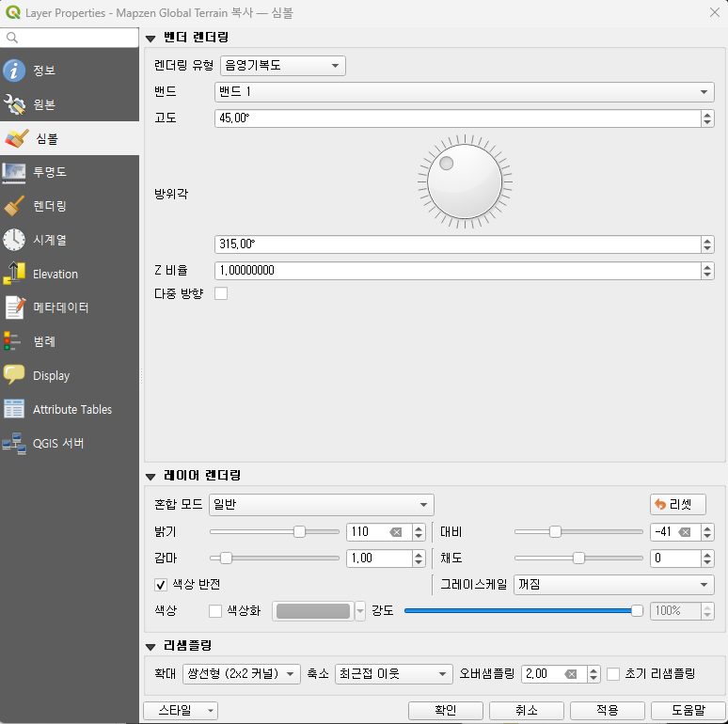Open the 투명도 (Transparency) page icon
Image resolution: width=728 pixels, height=724 pixels.
click(14, 172)
